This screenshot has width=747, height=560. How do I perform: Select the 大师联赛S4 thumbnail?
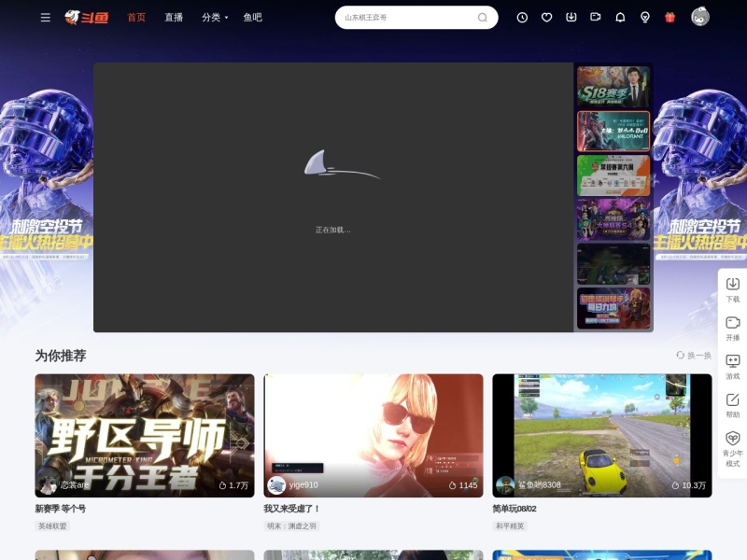[613, 219]
